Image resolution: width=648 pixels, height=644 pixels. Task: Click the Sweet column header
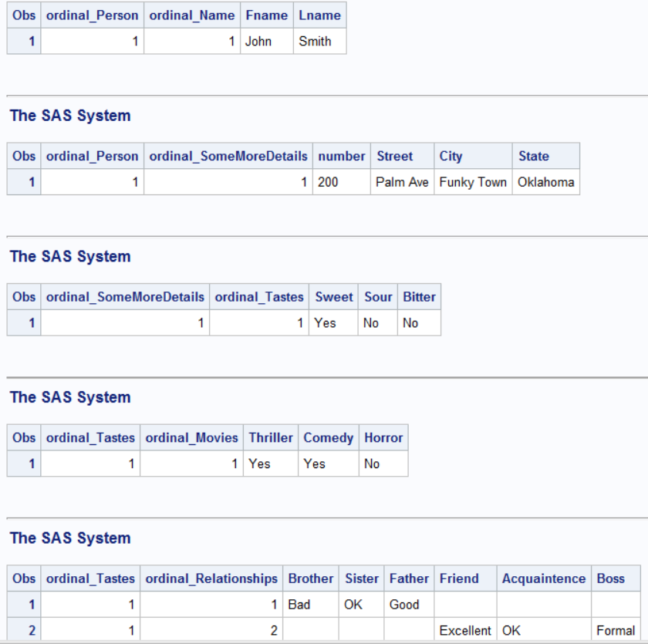[334, 297]
